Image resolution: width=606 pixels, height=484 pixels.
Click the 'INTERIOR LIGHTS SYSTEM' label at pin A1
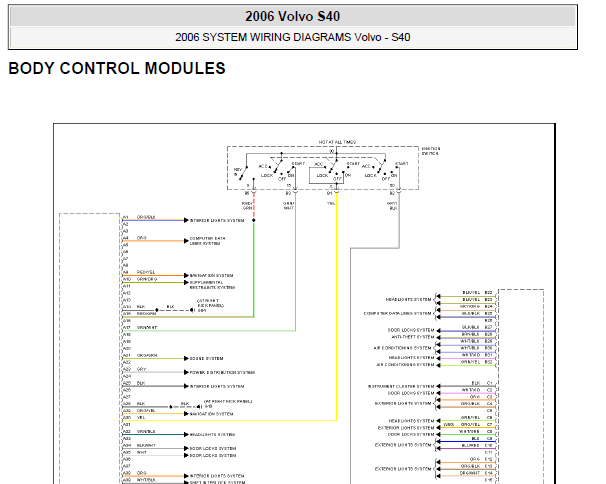(x=217, y=220)
